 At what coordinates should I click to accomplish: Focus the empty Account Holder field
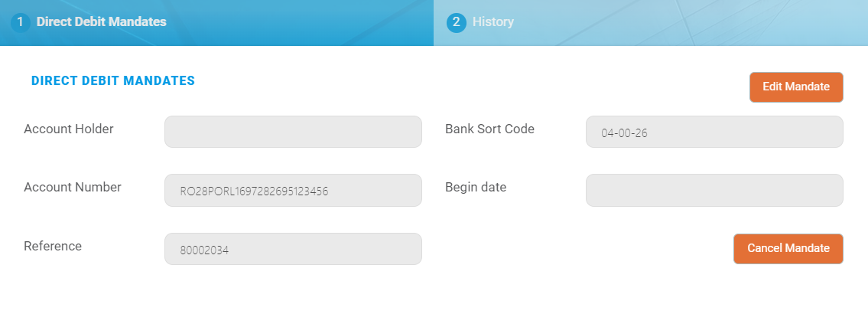click(x=293, y=132)
